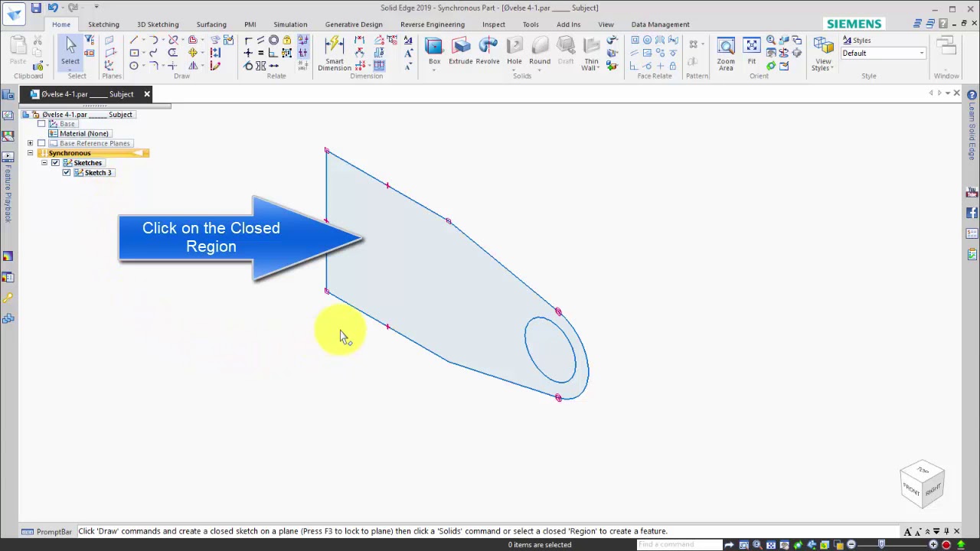The width and height of the screenshot is (980, 551).
Task: Start the Revolve command
Action: [488, 51]
